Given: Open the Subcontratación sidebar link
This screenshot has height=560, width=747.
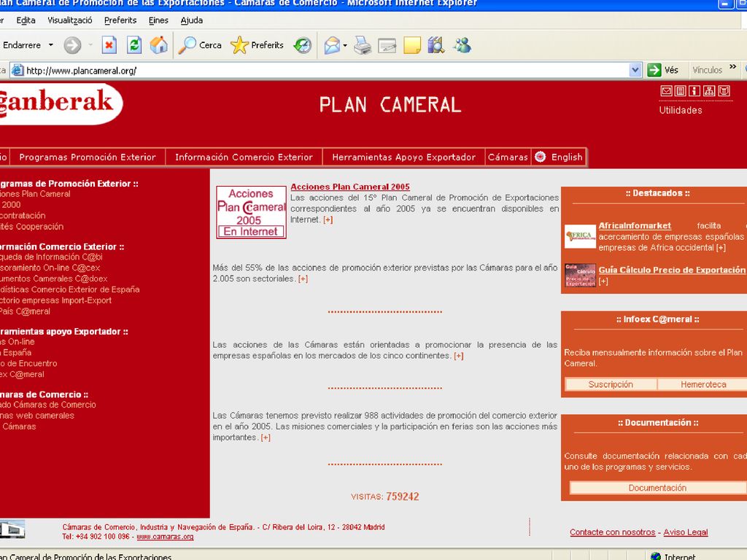Looking at the screenshot, I should (23, 215).
